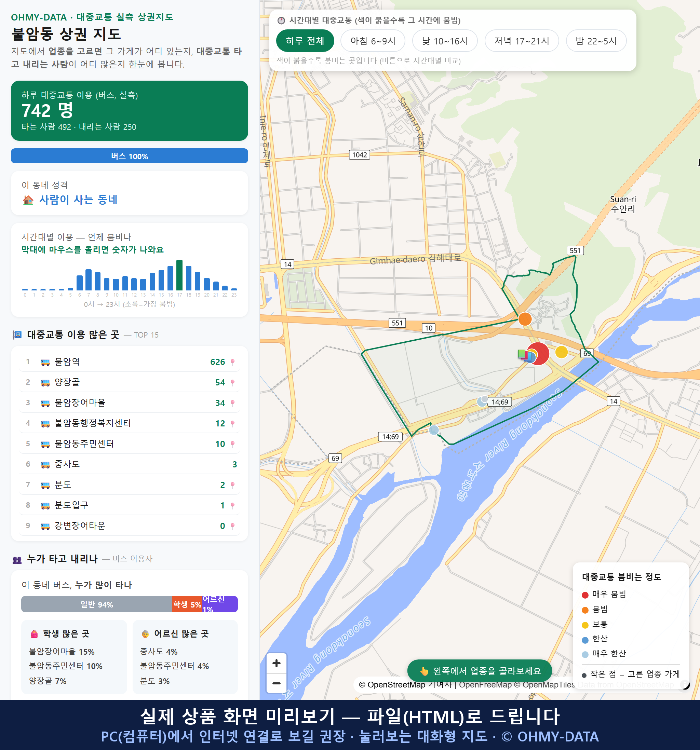Zoom out on the map
The height and width of the screenshot is (750, 700).
point(277,683)
